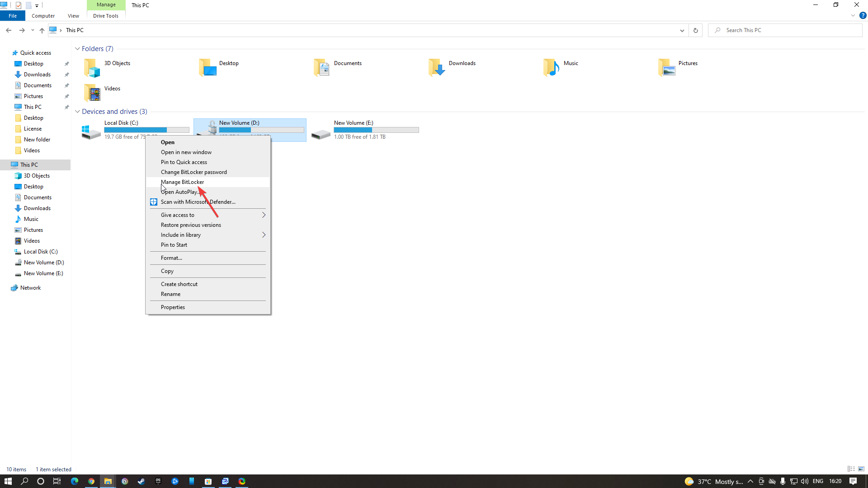Viewport: 868px width, 488px height.
Task: Open the Downloads folder in the main pane
Action: coord(462,63)
